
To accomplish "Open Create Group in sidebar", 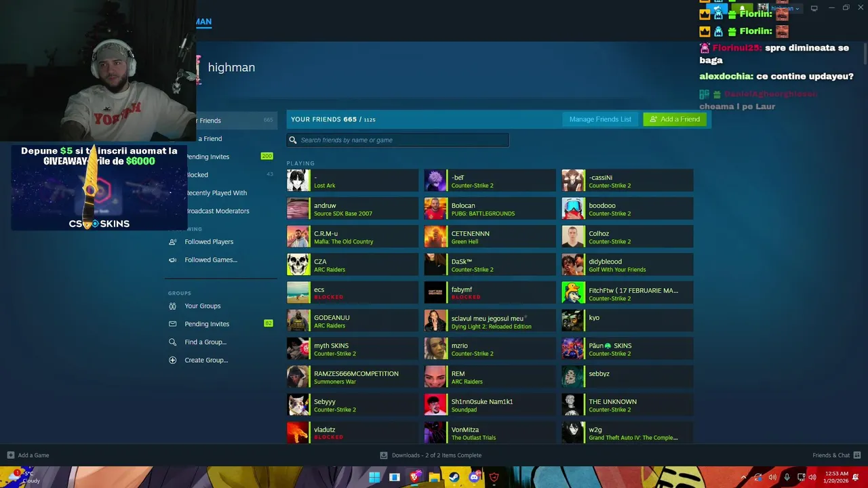I will click(206, 360).
